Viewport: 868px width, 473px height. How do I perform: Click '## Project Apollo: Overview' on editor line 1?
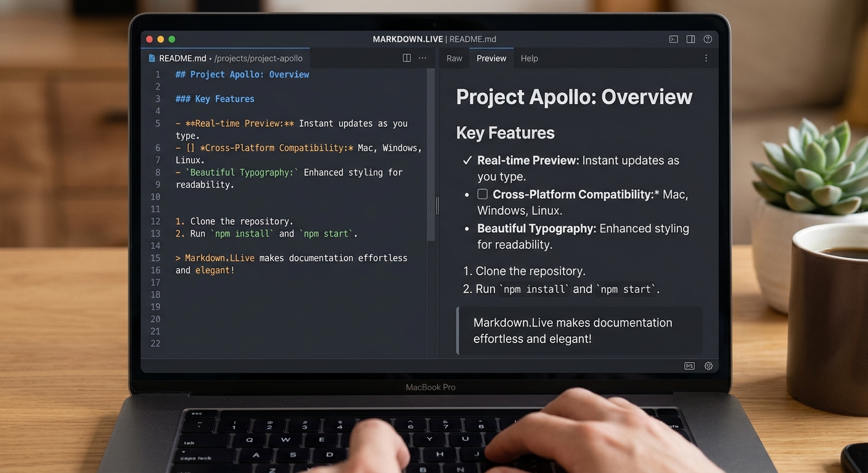[242, 75]
